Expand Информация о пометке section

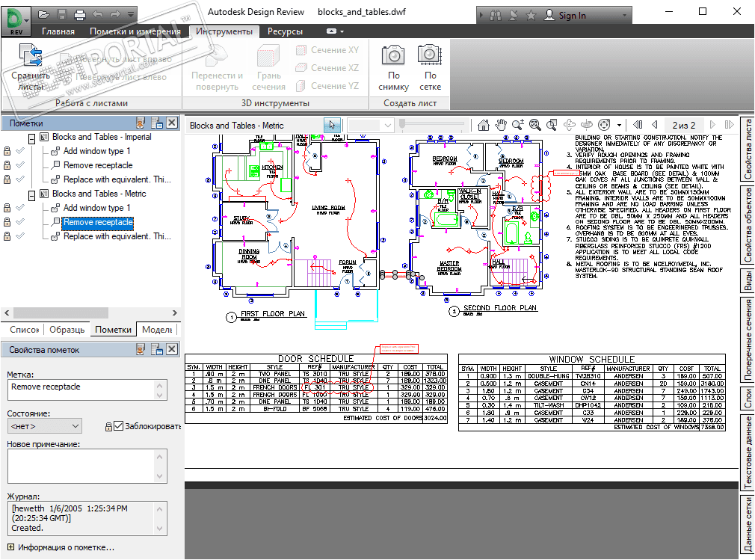(x=11, y=547)
